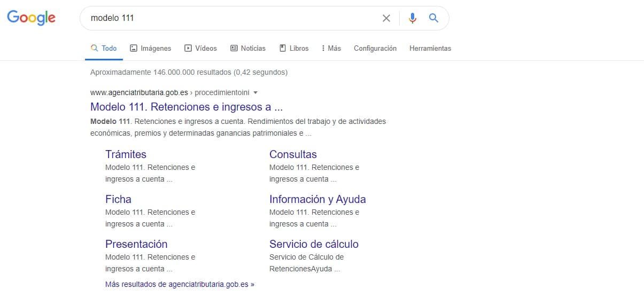Expand dropdown arrow next to procedimientoini URL

(255, 92)
